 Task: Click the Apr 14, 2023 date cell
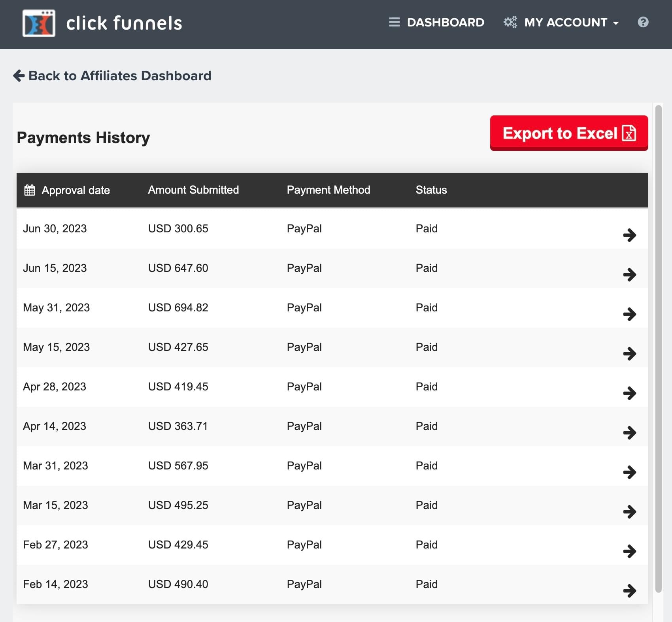click(x=55, y=426)
